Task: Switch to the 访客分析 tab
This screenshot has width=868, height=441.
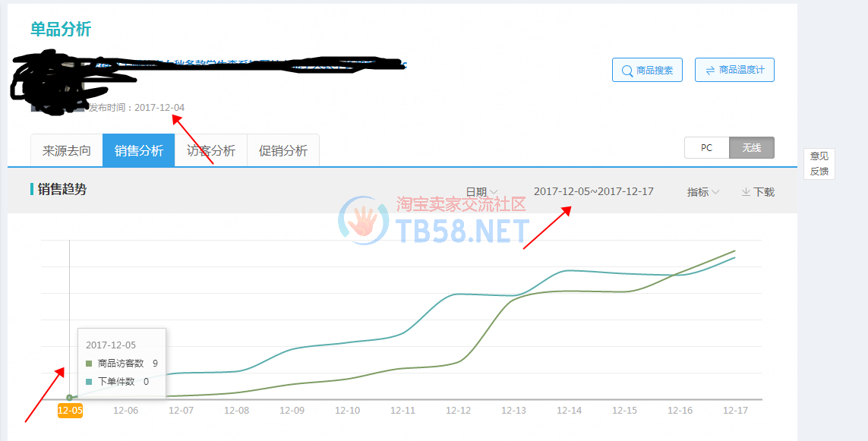Action: [211, 150]
